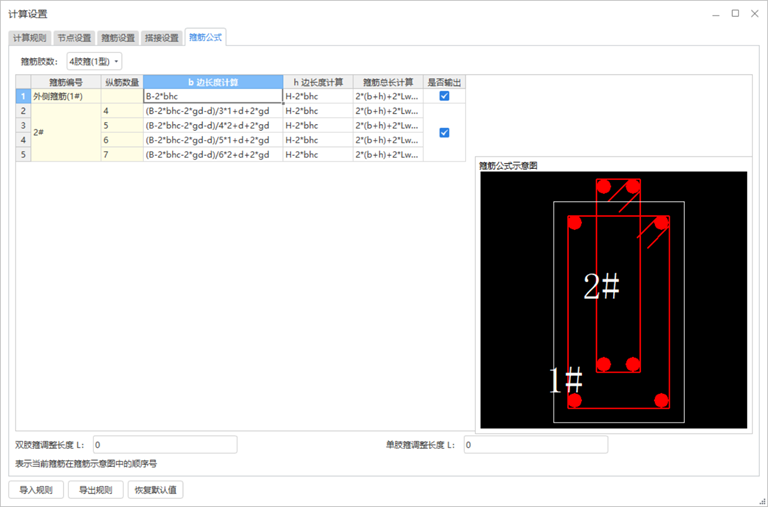Maximize the 计算设置 window
Image resolution: width=768 pixels, height=507 pixels.
tap(735, 14)
